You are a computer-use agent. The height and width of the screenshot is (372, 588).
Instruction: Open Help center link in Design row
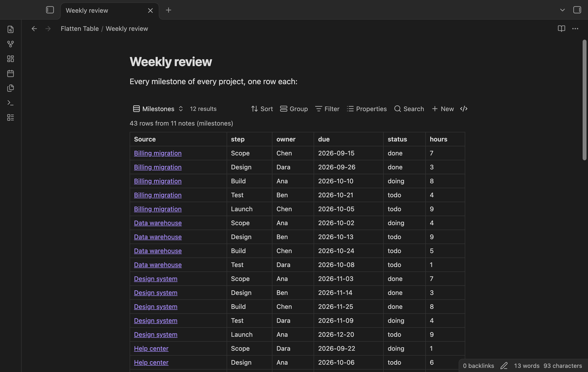point(151,362)
